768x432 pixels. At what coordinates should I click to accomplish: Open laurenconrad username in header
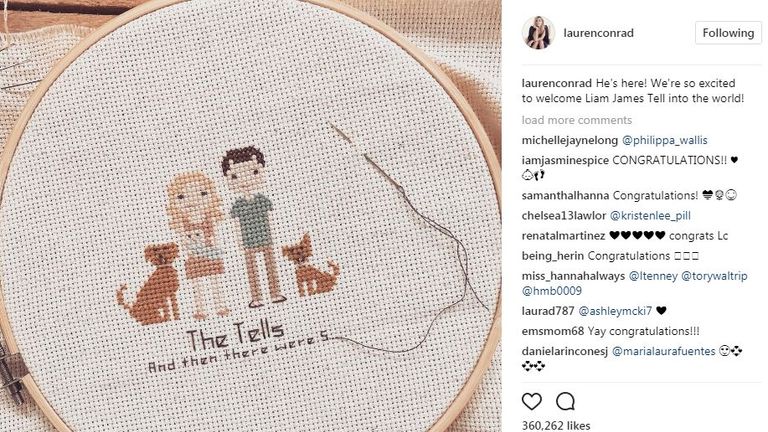[599, 33]
